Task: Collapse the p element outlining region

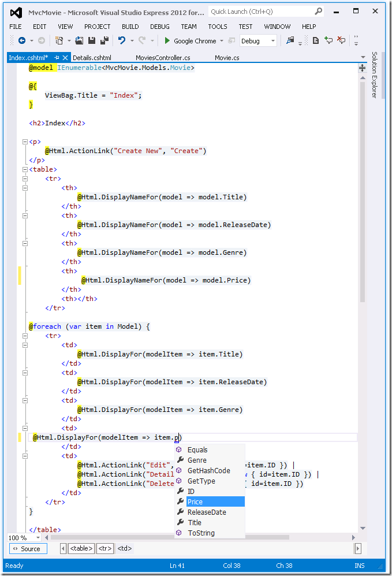Action: point(25,142)
